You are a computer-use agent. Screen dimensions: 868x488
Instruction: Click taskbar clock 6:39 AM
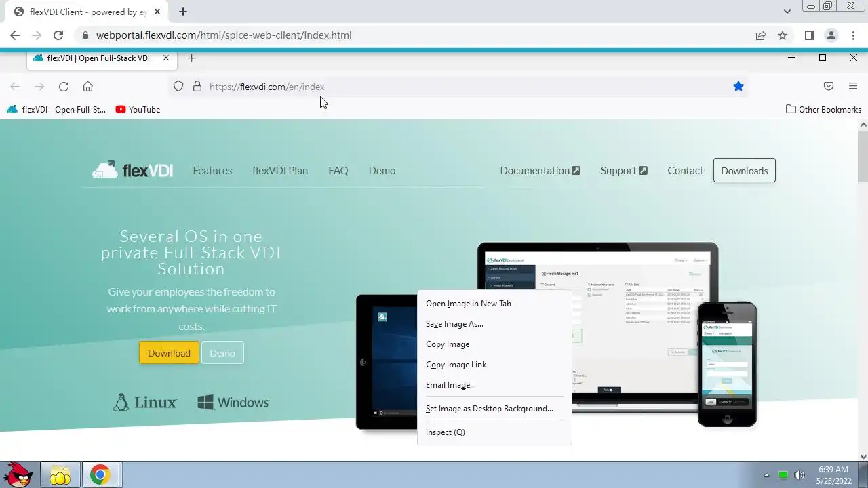(x=833, y=475)
